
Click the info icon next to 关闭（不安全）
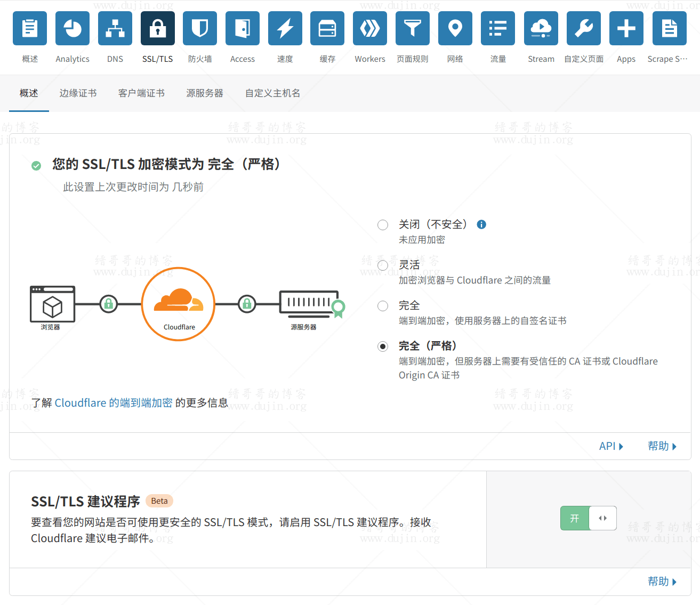(x=481, y=224)
